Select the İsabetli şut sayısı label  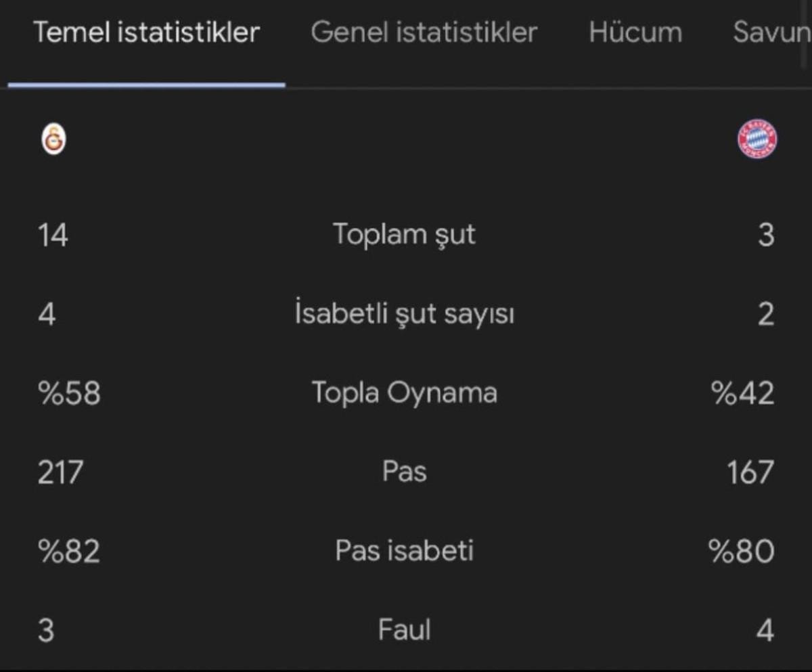[x=404, y=314]
